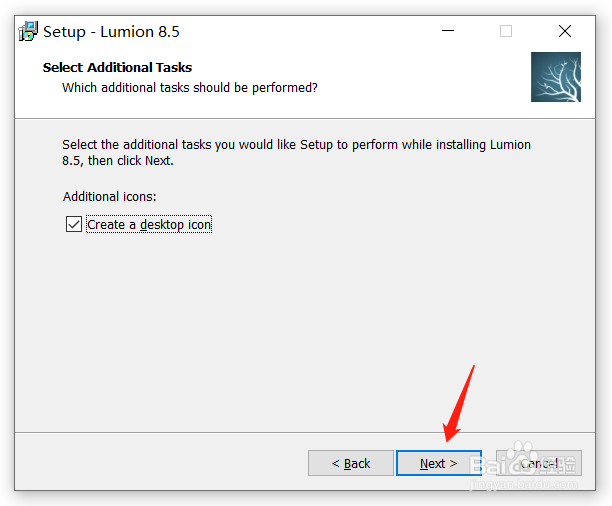Click the Lumion tree logo image
The image size is (612, 506).
[x=556, y=77]
